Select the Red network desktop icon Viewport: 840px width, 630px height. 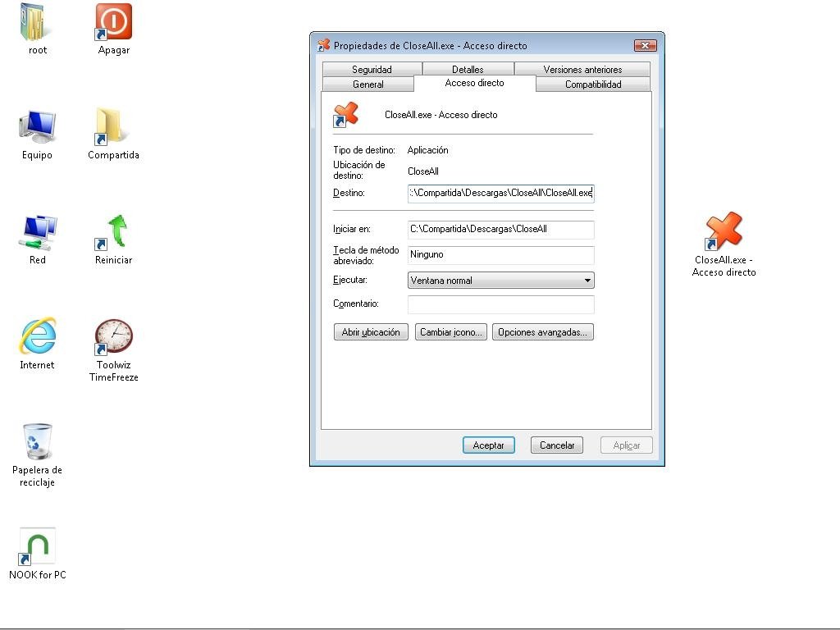(38, 232)
